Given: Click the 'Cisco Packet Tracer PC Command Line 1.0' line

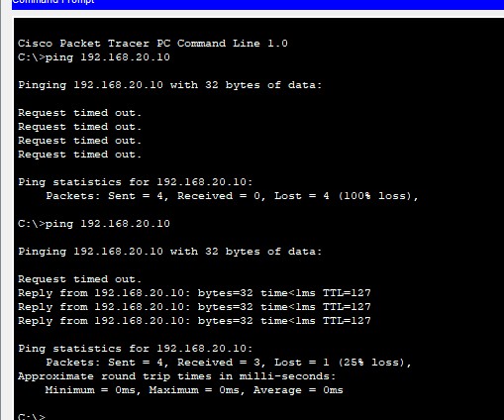Looking at the screenshot, I should [x=152, y=44].
